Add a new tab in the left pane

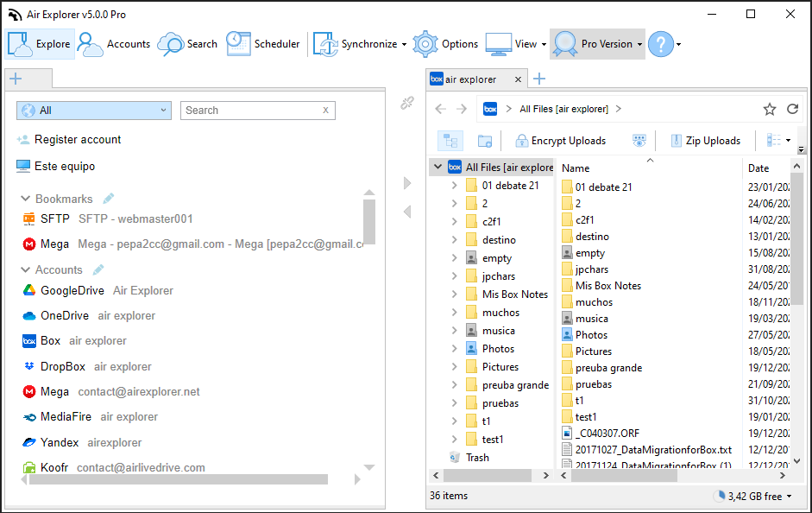(x=16, y=79)
